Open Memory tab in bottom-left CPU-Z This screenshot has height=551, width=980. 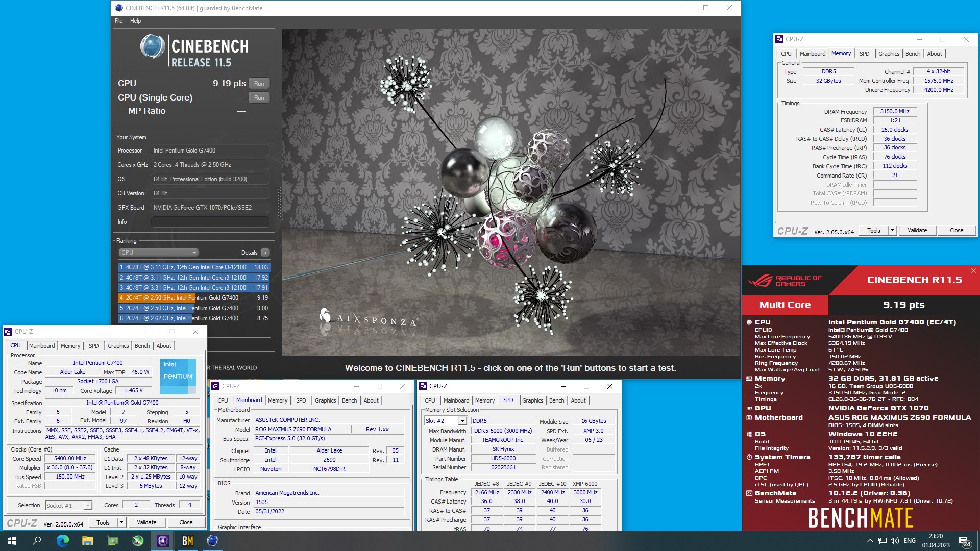[70, 346]
